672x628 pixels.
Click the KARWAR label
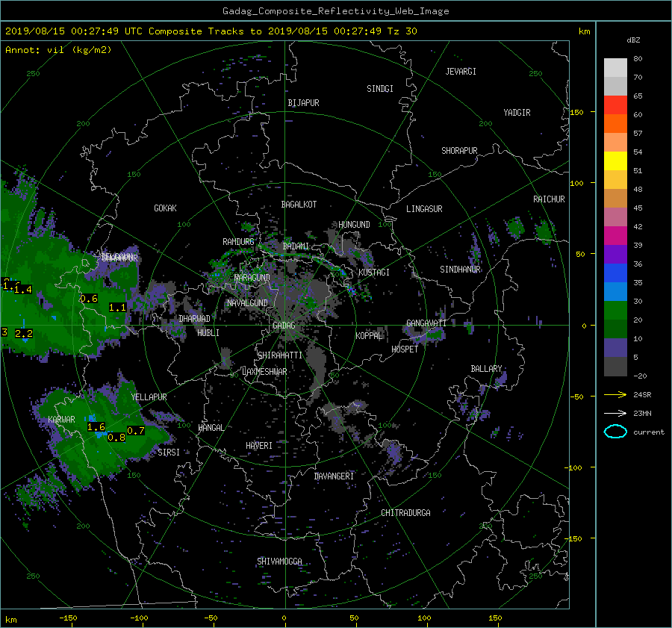click(61, 419)
